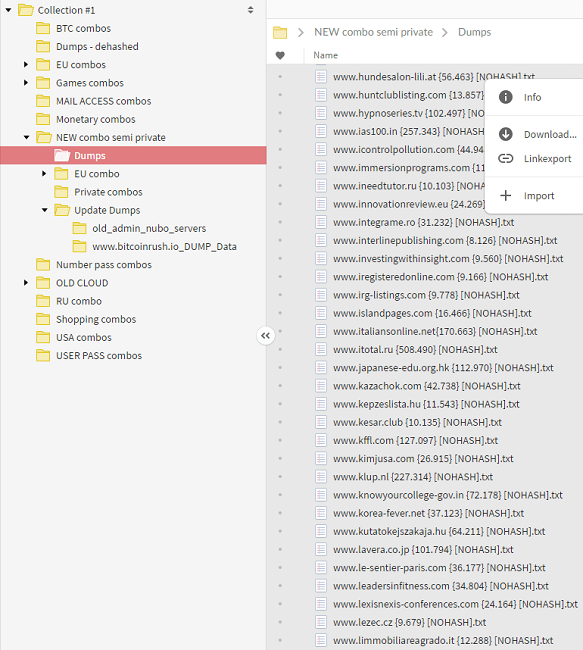Click the Download arrow icon
The width and height of the screenshot is (583, 650).
(505, 134)
